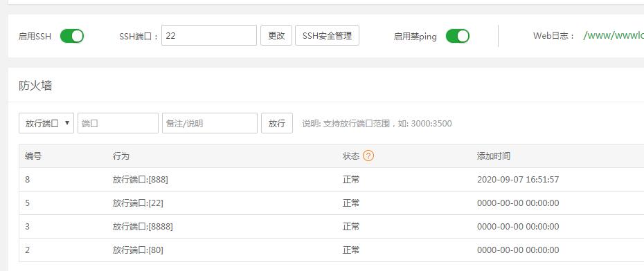Screen dimensions: 644x271
Task: Click the 行为 column header
Action: pyautogui.click(x=120, y=156)
